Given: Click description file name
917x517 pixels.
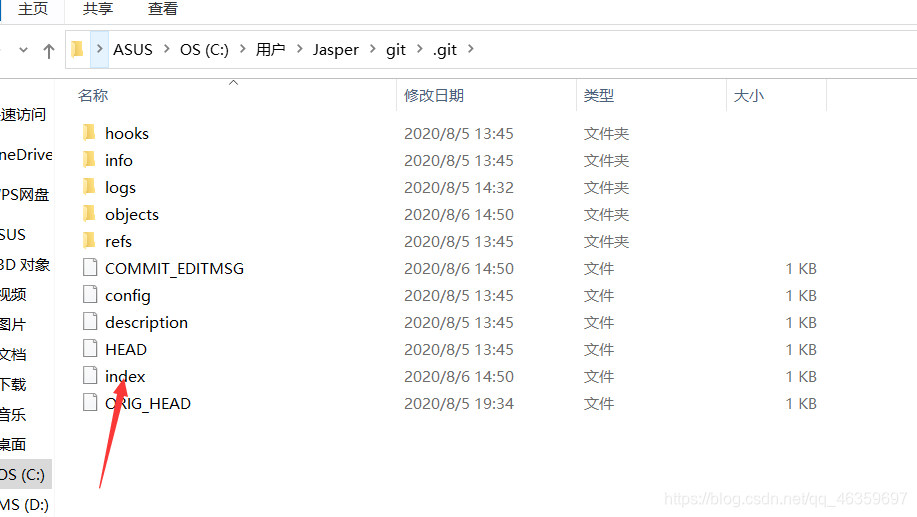Looking at the screenshot, I should pos(146,323).
